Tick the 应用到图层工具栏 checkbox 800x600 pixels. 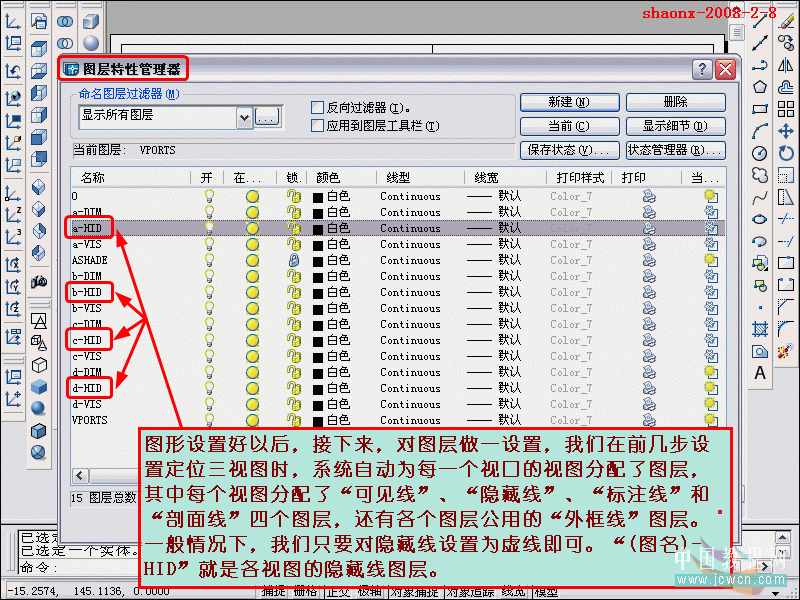(x=317, y=126)
